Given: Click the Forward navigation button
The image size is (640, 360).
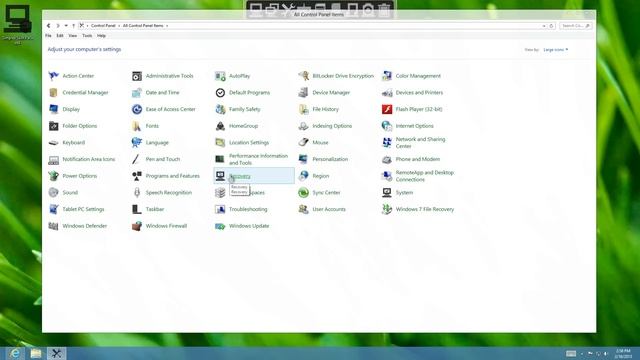Looking at the screenshot, I should (58, 26).
